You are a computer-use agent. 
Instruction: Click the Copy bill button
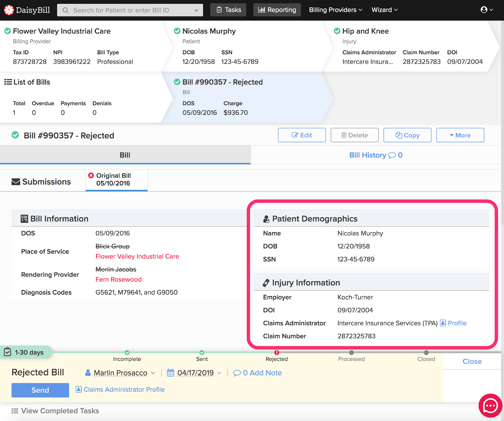(407, 135)
